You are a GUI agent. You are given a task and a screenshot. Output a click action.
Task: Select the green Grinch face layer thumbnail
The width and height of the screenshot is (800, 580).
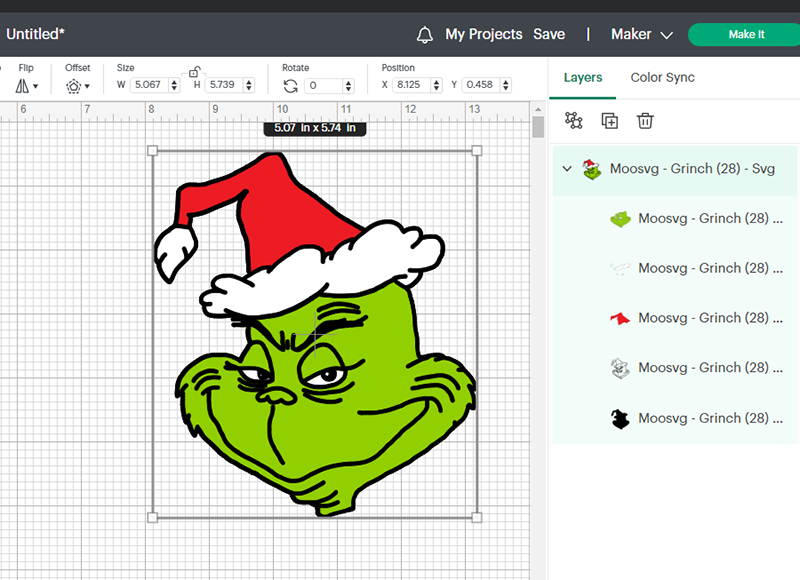coord(620,219)
